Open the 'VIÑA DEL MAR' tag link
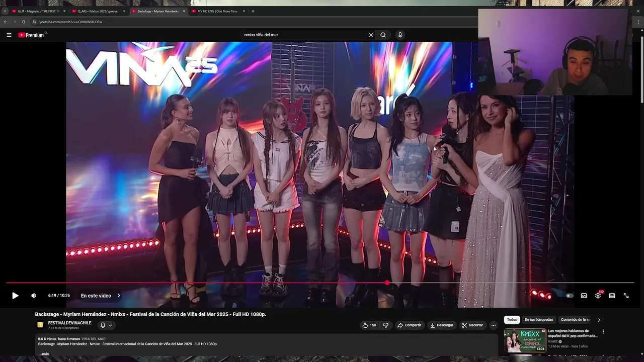Image resolution: width=644 pixels, height=362 pixels. (x=94, y=339)
